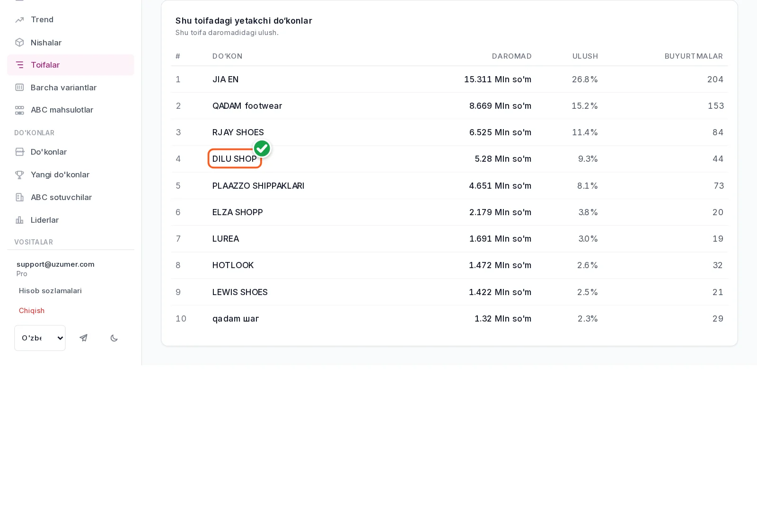Click LUREA shop name
This screenshot has width=757, height=532.
226,239
